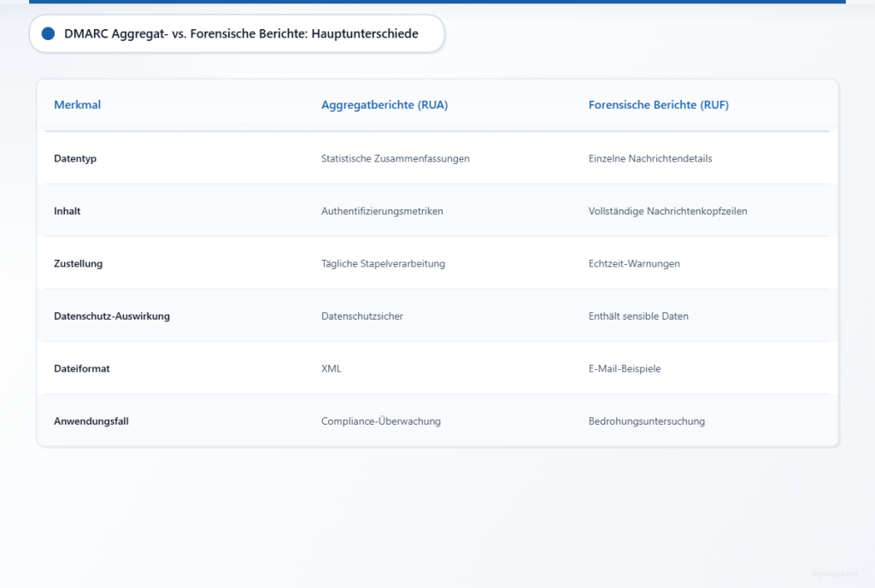Select the Datentyp row label

coord(74,158)
